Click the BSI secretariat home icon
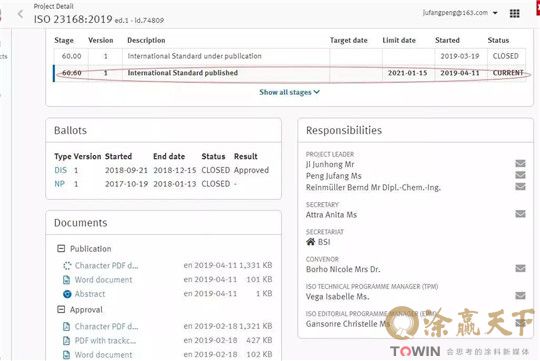540x361 pixels. point(310,241)
